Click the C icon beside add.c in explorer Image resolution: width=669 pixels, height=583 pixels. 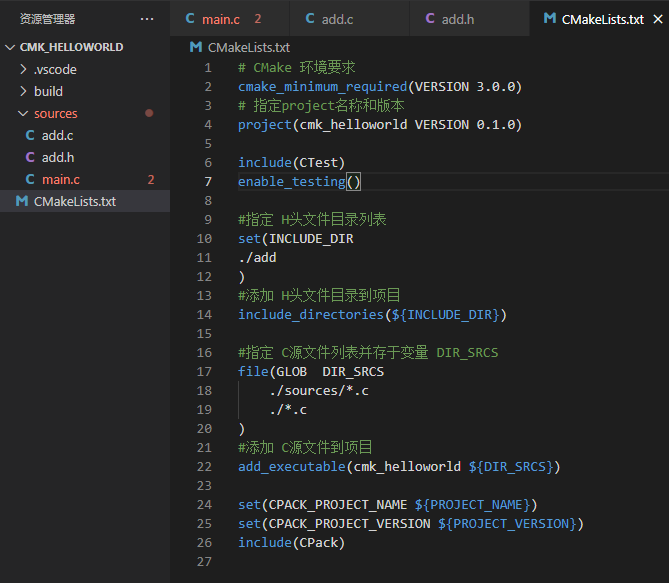(30, 135)
